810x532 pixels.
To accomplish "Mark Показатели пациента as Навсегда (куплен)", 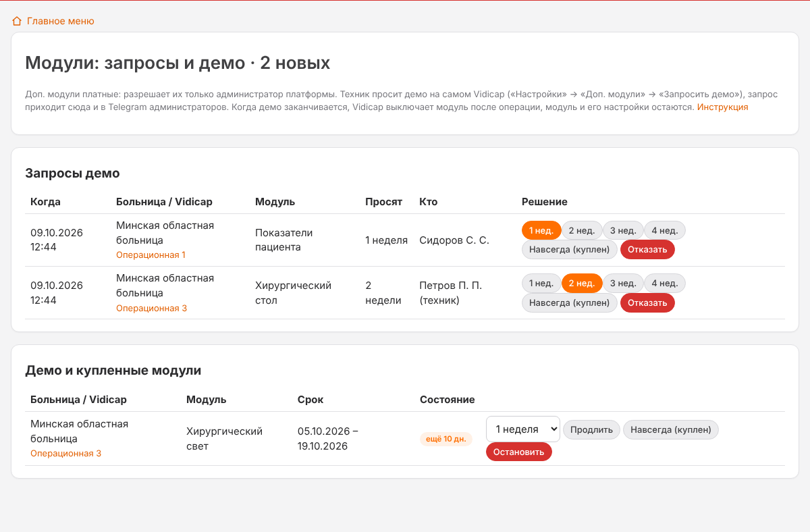I will (570, 250).
